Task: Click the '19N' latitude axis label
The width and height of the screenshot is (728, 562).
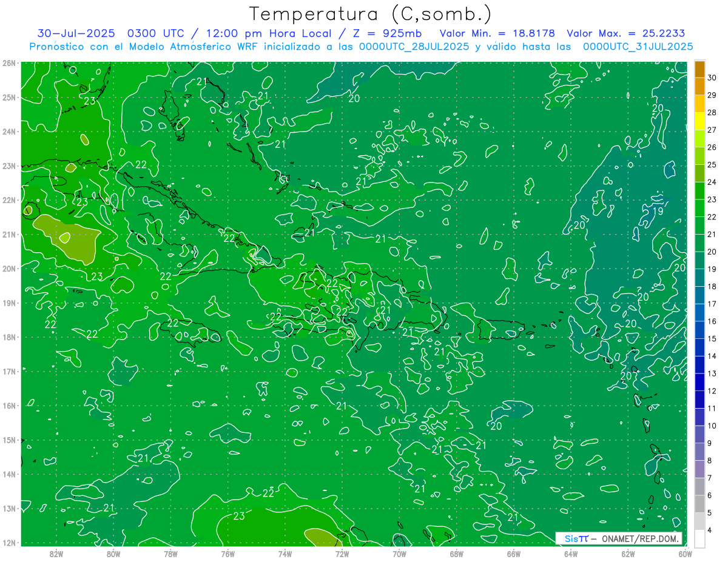Action: 9,303
